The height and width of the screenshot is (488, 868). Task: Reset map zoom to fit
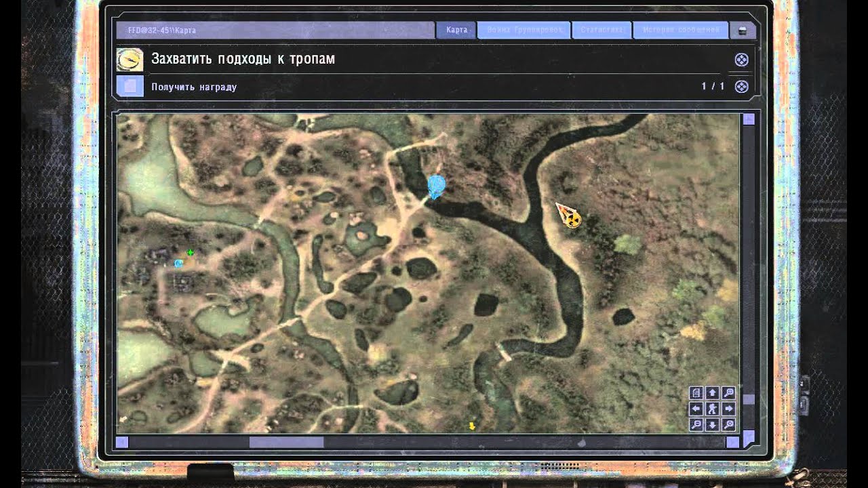(x=728, y=425)
